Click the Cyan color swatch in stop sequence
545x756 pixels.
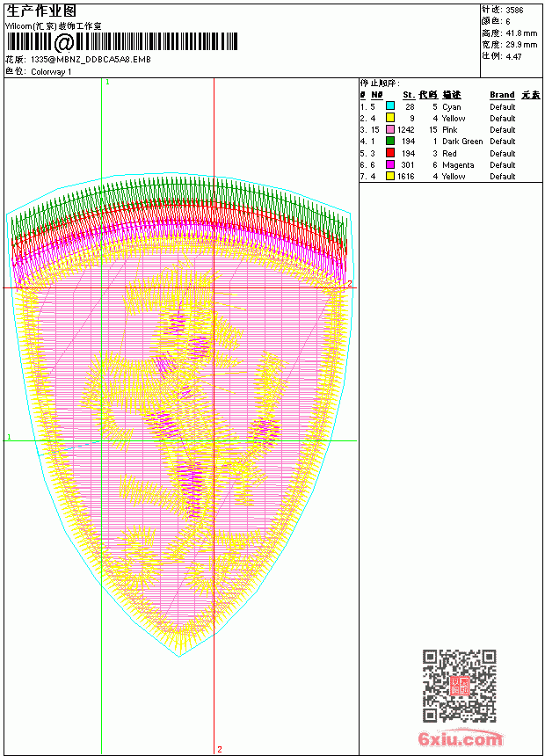tap(390, 106)
